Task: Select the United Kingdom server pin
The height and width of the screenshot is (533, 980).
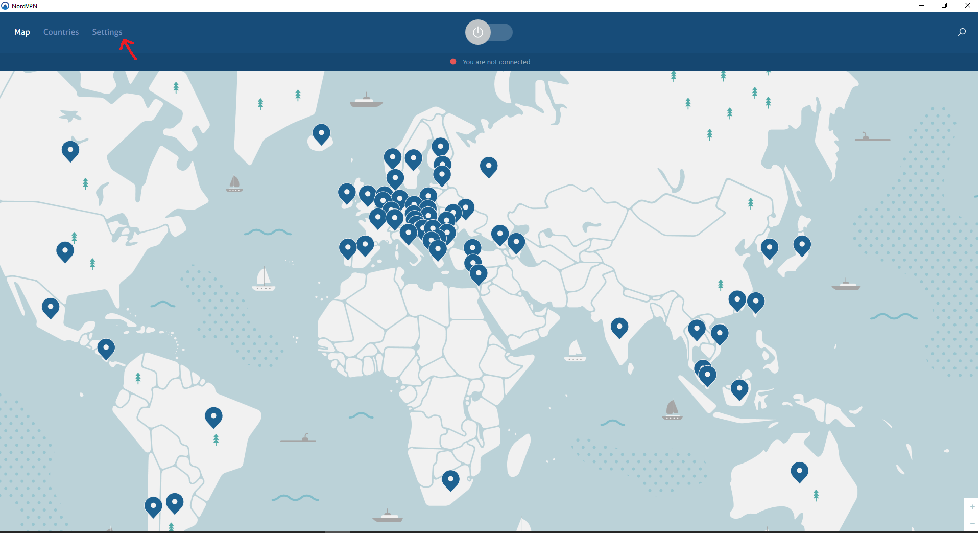Action: [367, 196]
